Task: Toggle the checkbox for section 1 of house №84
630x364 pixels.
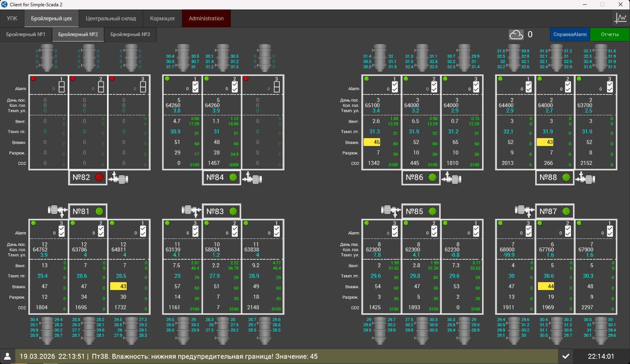Action: tap(196, 87)
